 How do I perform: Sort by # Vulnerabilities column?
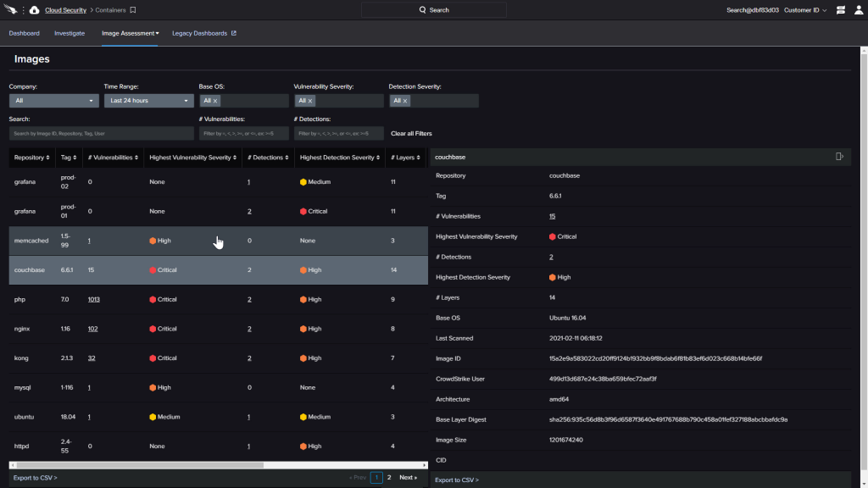tap(113, 158)
